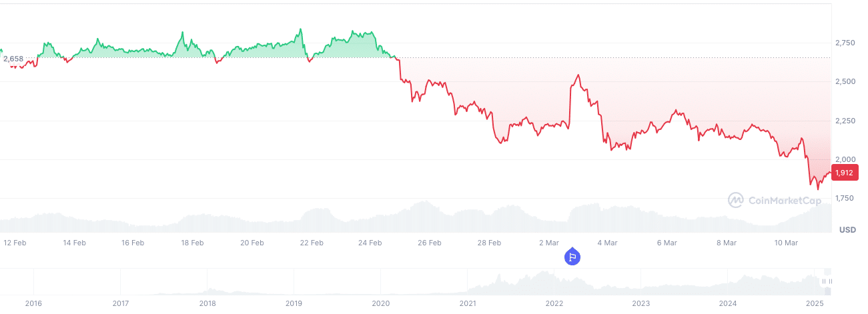
Task: Click the 2,658 reference price label
Action: coord(13,59)
